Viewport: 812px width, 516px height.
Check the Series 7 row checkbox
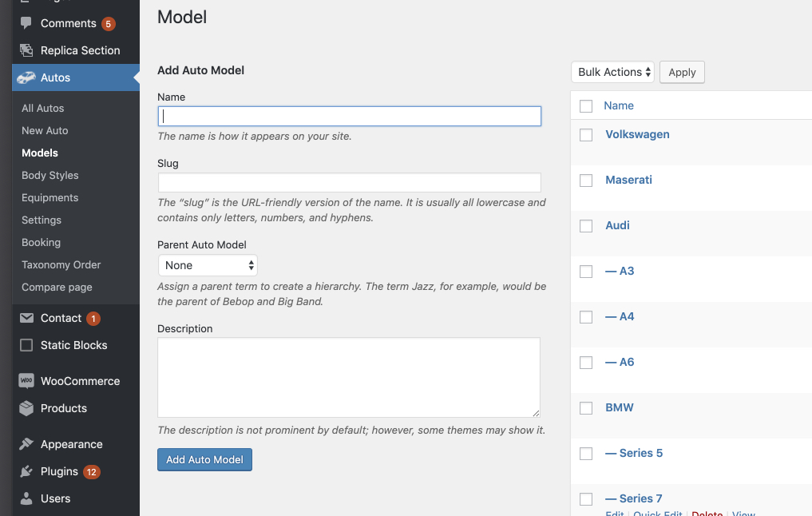[586, 499]
